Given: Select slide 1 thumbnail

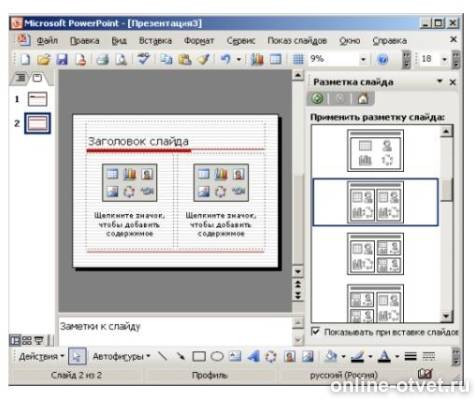Looking at the screenshot, I should pyautogui.click(x=37, y=99).
